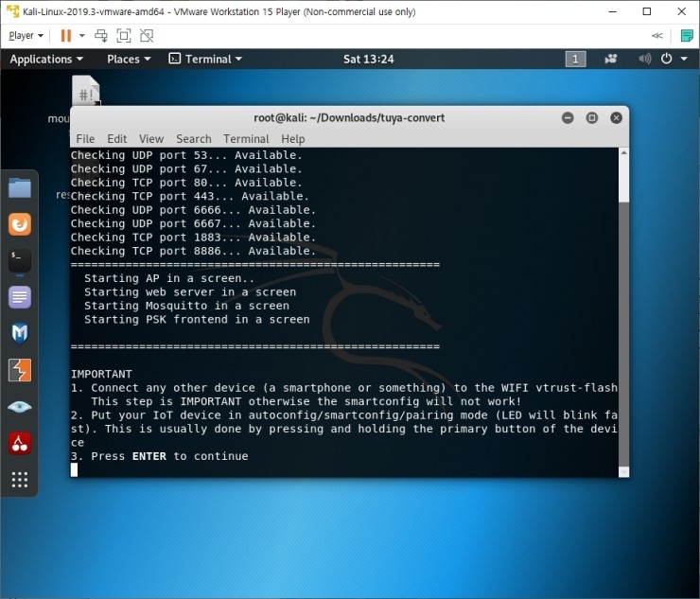Screen dimensions: 700x599
Task: Minimize the VMware Player window
Action: pos(613,11)
